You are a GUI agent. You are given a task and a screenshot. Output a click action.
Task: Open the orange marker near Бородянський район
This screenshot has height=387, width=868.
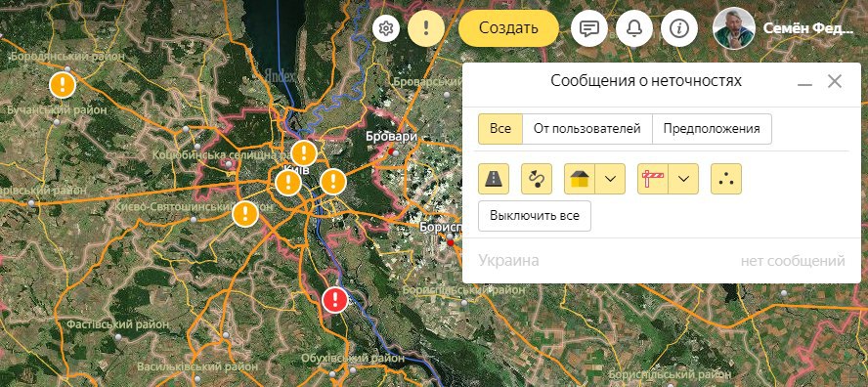pyautogui.click(x=63, y=85)
